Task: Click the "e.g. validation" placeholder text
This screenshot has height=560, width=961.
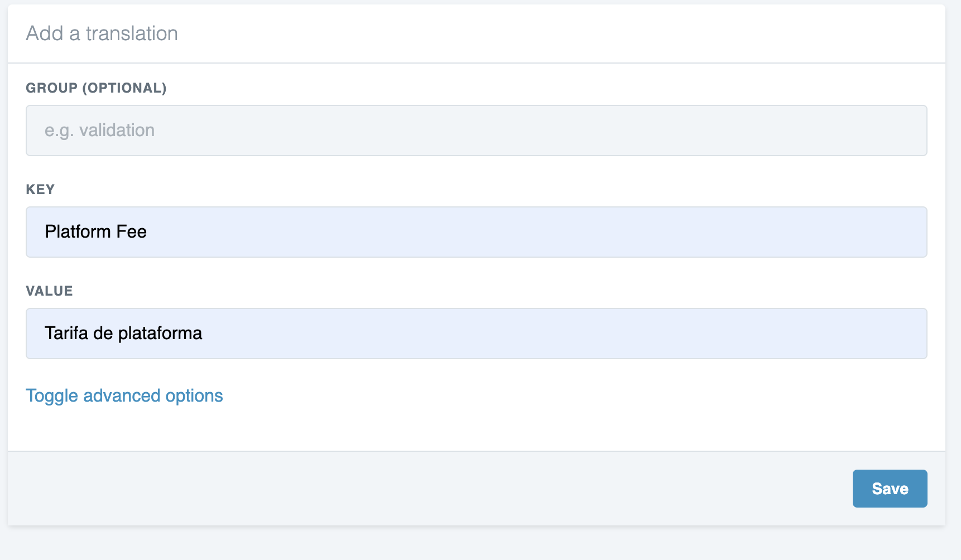Action: click(99, 131)
